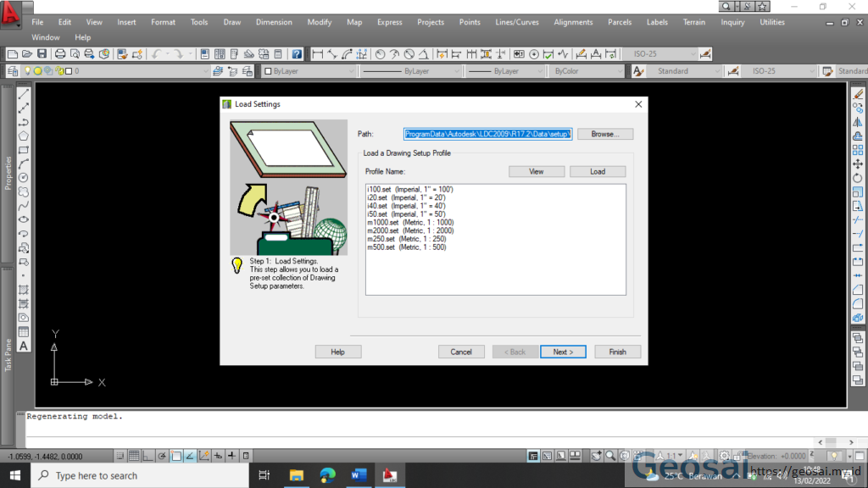Toggle object snap on the status bar
The width and height of the screenshot is (868, 488).
tap(175, 456)
